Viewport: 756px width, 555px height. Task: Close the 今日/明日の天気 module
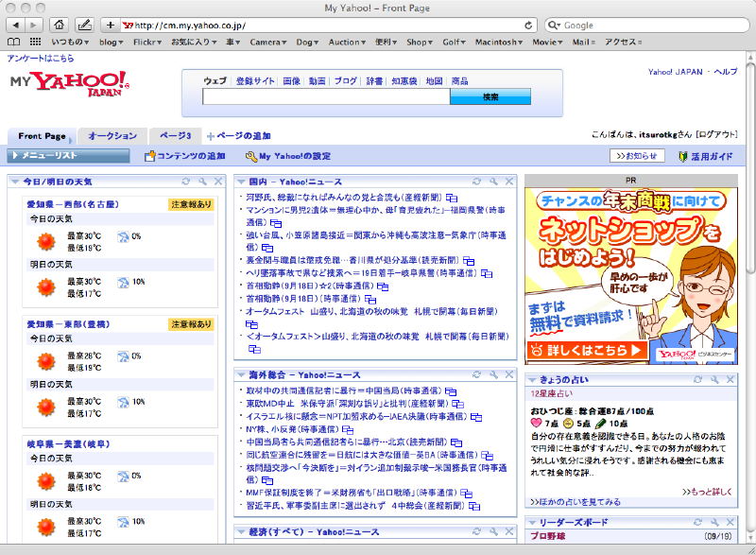pos(218,182)
